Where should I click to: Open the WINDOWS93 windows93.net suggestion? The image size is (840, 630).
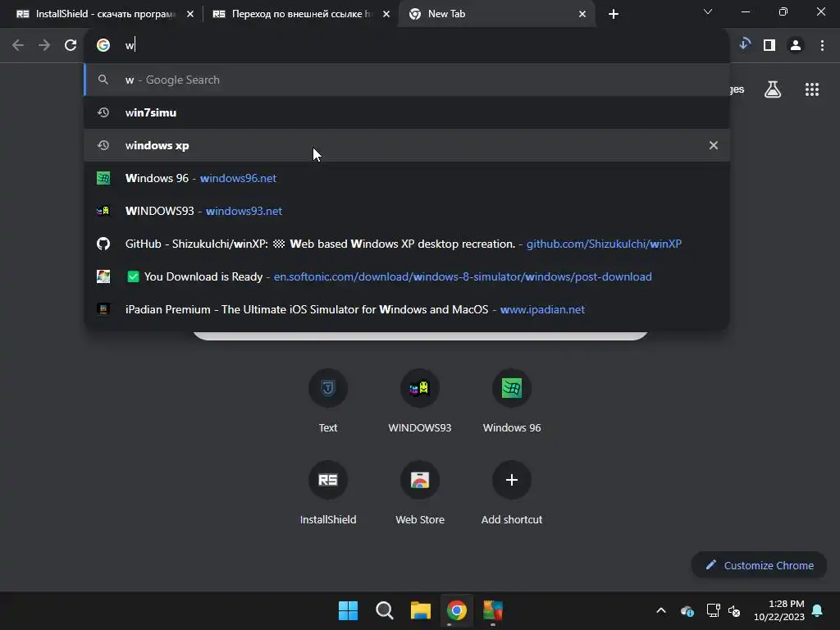[407, 211]
